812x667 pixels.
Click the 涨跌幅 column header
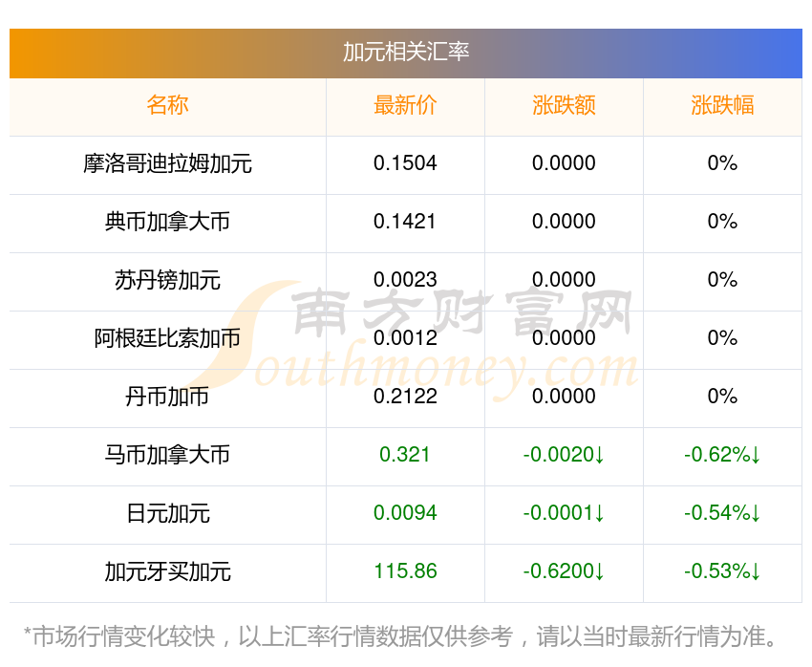pos(723,105)
